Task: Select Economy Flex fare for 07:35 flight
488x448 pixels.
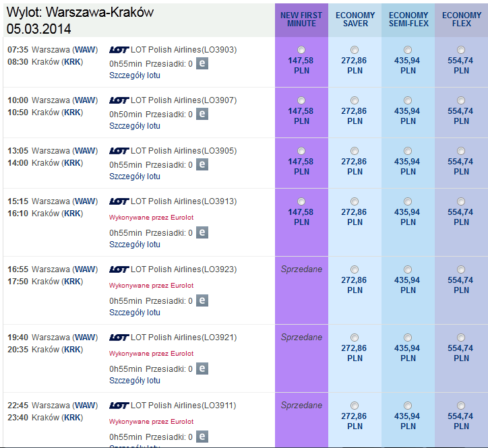Action: click(x=461, y=50)
